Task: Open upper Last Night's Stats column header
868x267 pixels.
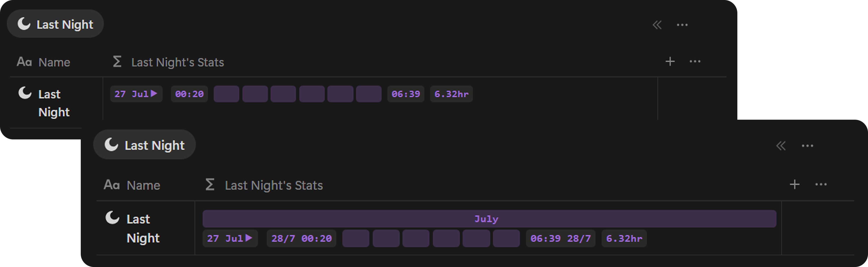Action: 168,62
